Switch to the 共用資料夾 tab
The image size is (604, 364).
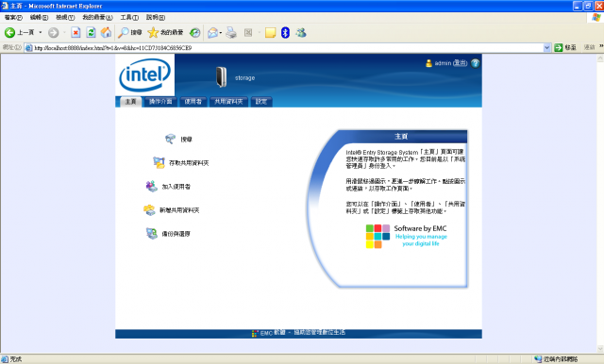tap(228, 102)
